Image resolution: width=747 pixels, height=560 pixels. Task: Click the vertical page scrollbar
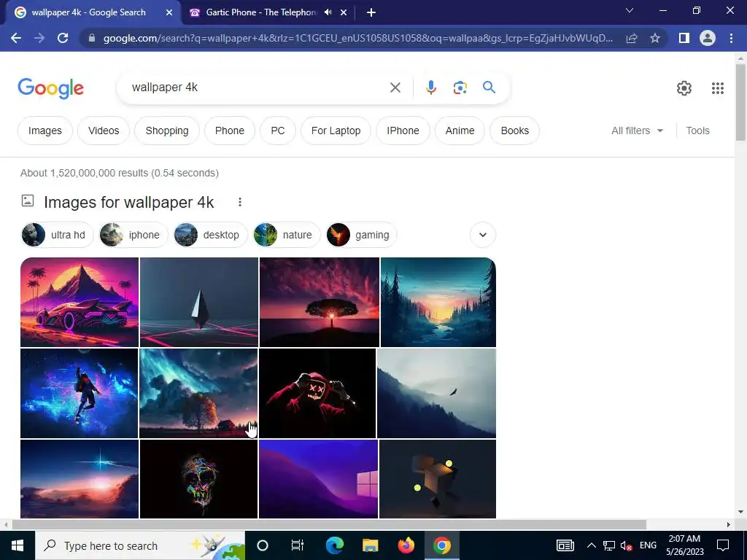740,102
